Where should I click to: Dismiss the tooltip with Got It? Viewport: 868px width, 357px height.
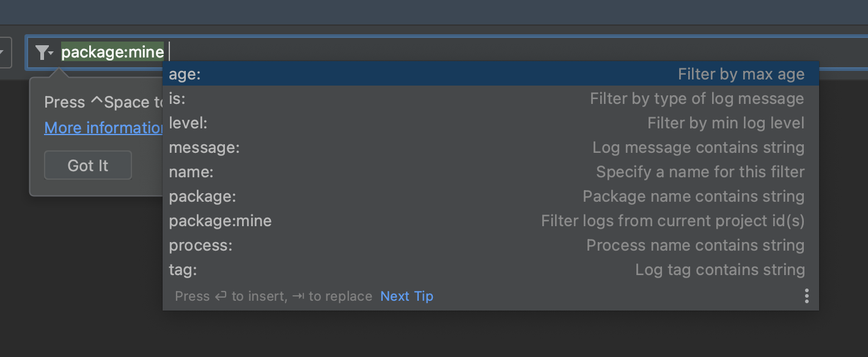coord(87,164)
